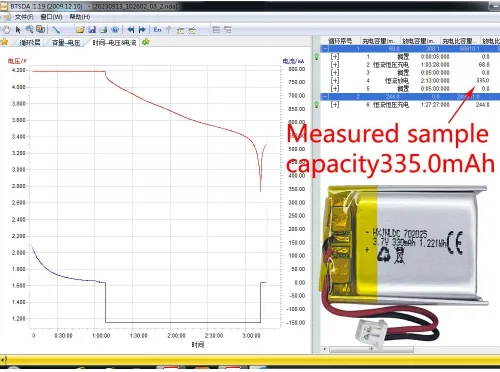The width and height of the screenshot is (500, 372).
Task: Select the hand pan tool
Action: point(7,30)
